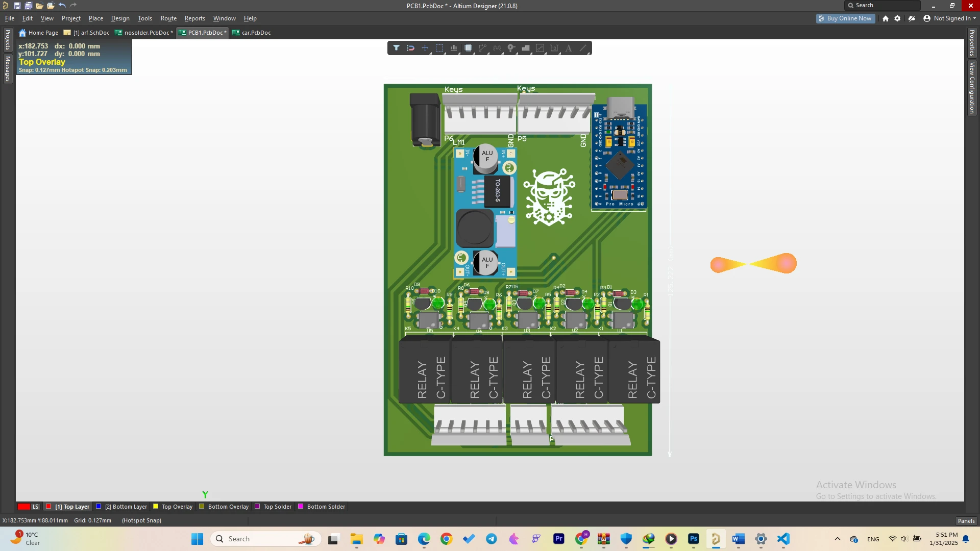
Task: Toggle Top Overlay layer yellow checkbox
Action: pos(156,507)
